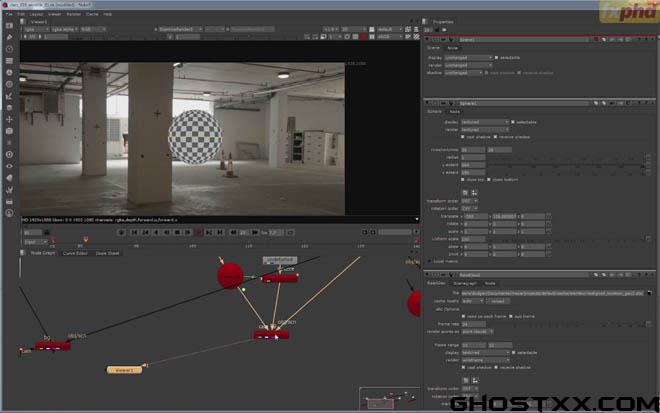660x413 pixels.
Task: Click the Sphere1 radius slider
Action: (565, 157)
